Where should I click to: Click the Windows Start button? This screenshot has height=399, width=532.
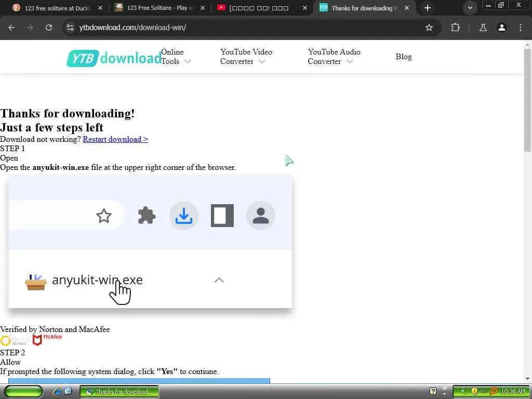(23, 392)
